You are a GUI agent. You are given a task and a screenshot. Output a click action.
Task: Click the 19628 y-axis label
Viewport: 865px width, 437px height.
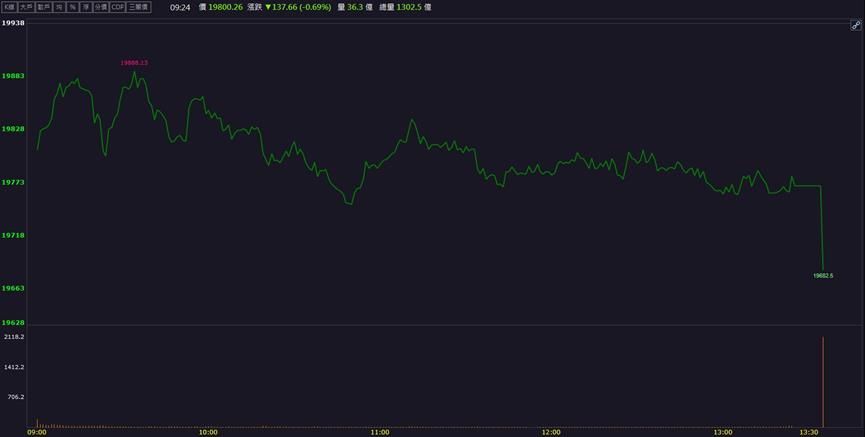[x=13, y=323]
